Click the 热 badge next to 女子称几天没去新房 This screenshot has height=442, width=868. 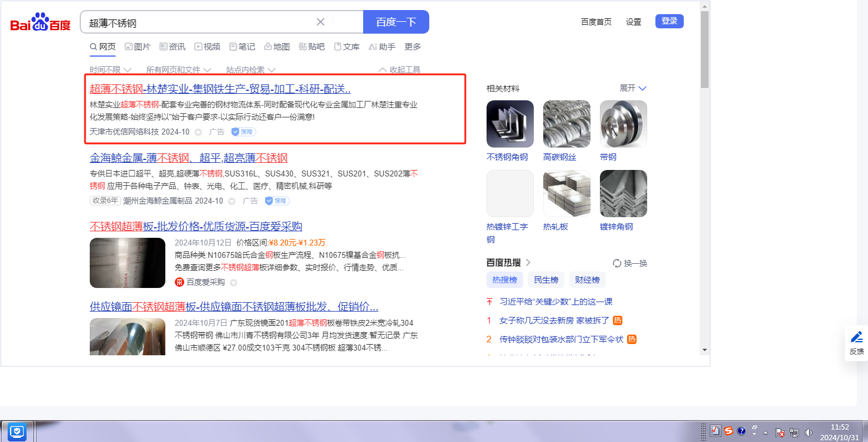coord(618,320)
